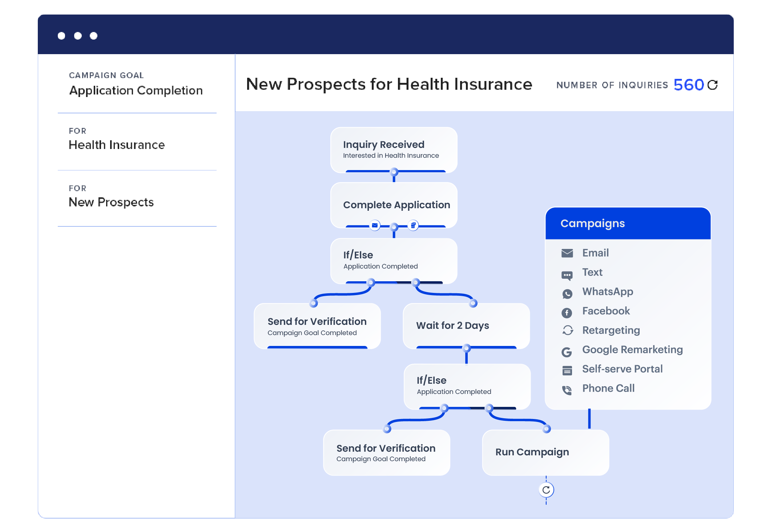Choose Phone Call campaign option
This screenshot has width=773, height=532.
tap(608, 388)
